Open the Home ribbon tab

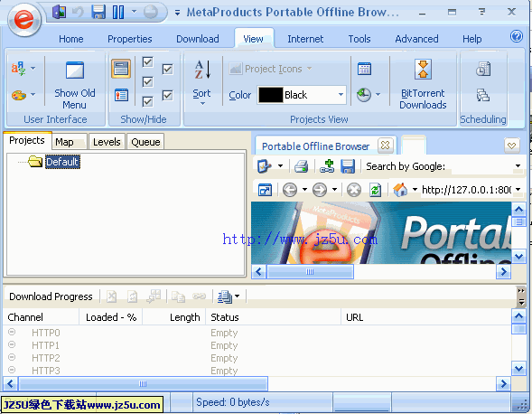[71, 39]
